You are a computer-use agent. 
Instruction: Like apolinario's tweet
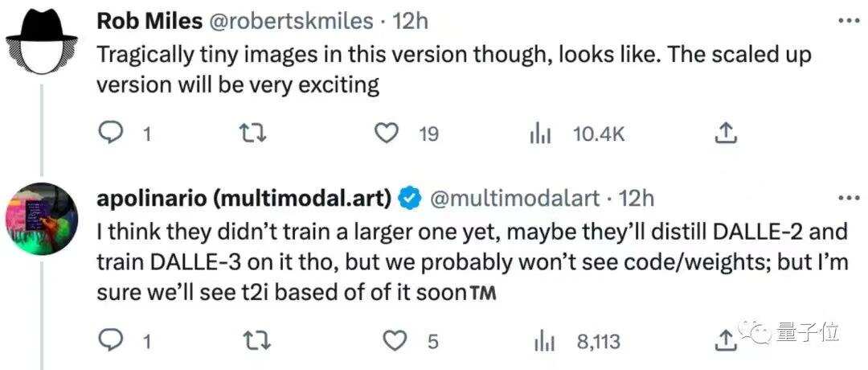point(393,342)
